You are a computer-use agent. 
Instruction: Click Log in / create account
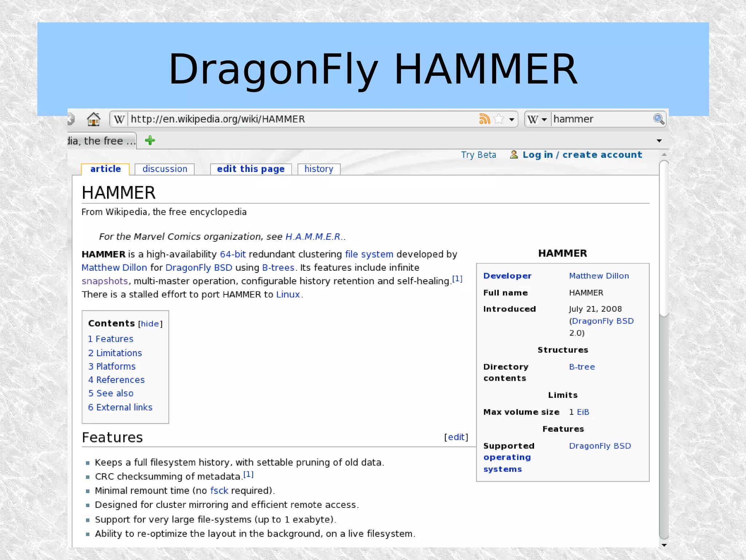(x=582, y=155)
